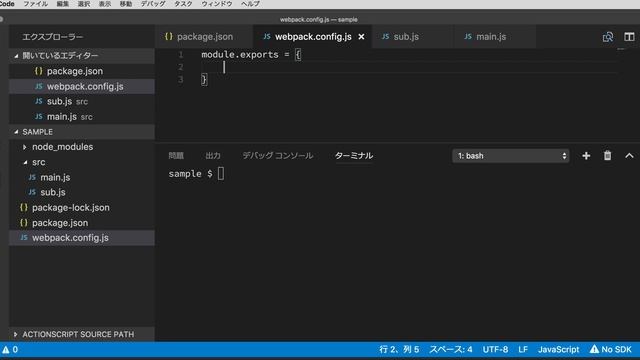
Task: Open the タスク menu
Action: click(x=183, y=4)
